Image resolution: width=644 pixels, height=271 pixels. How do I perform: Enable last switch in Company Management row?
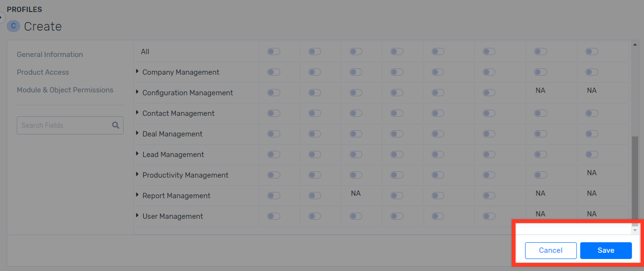(x=592, y=72)
